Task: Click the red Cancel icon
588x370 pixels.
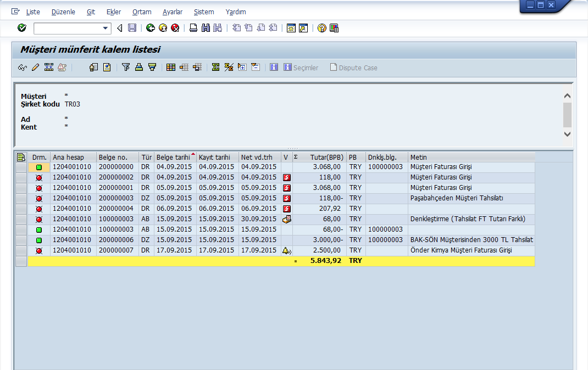Action: pos(175,27)
